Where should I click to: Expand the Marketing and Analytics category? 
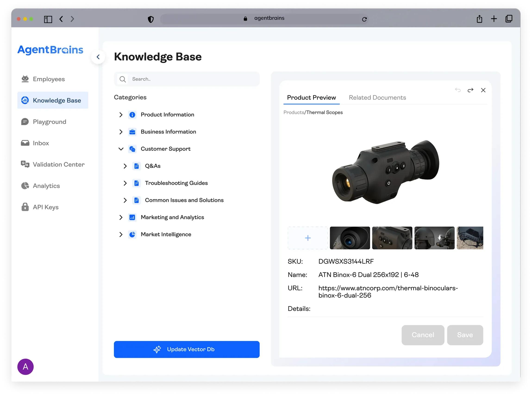[121, 217]
